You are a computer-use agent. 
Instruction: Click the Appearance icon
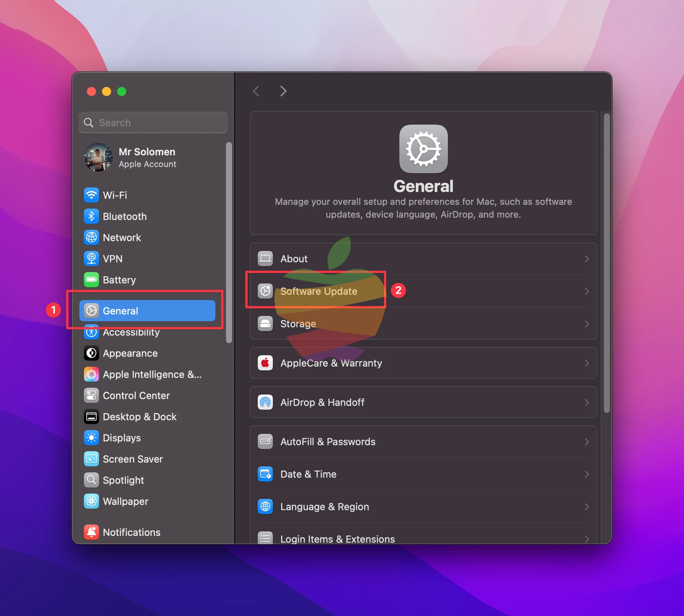91,353
